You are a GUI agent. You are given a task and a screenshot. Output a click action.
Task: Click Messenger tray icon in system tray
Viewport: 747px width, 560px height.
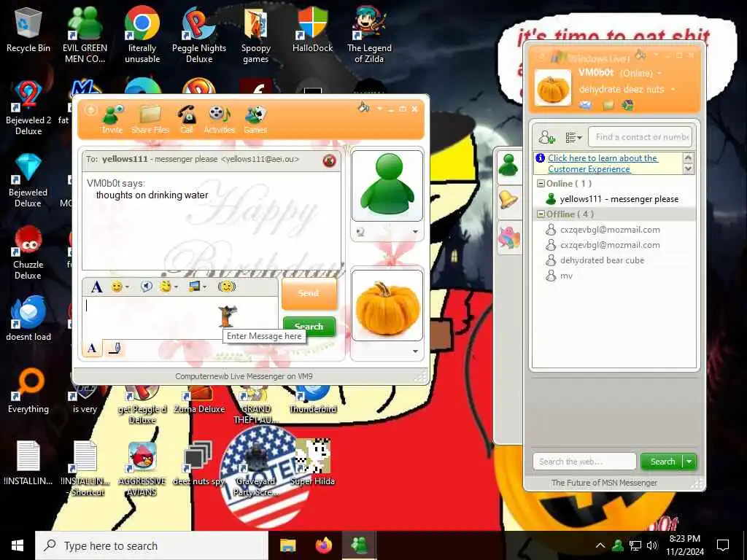tap(618, 545)
